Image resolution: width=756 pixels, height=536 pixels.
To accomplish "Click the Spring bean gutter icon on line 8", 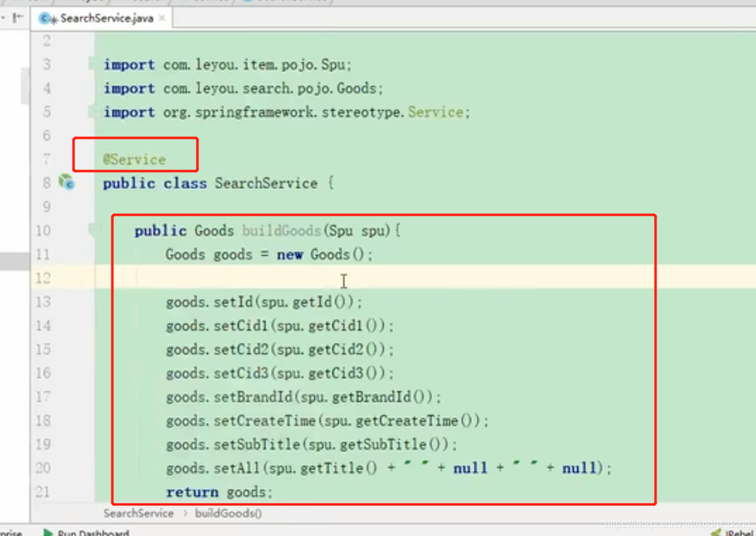I will pyautogui.click(x=66, y=183).
